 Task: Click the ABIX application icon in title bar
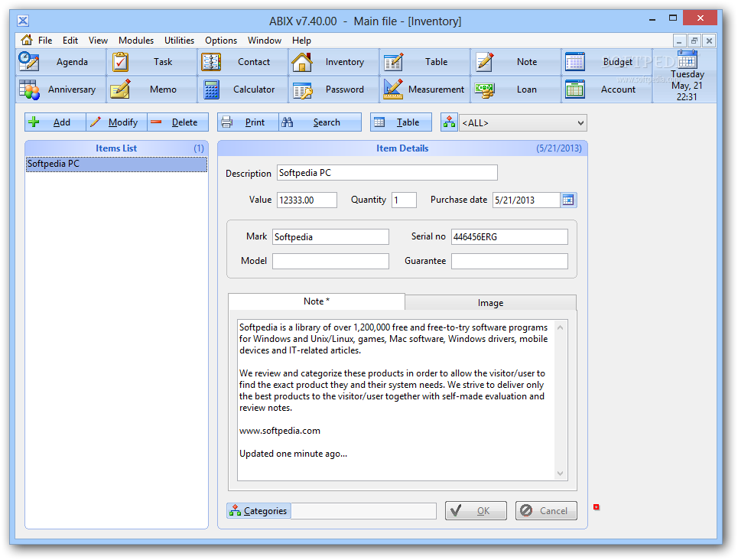(23, 21)
